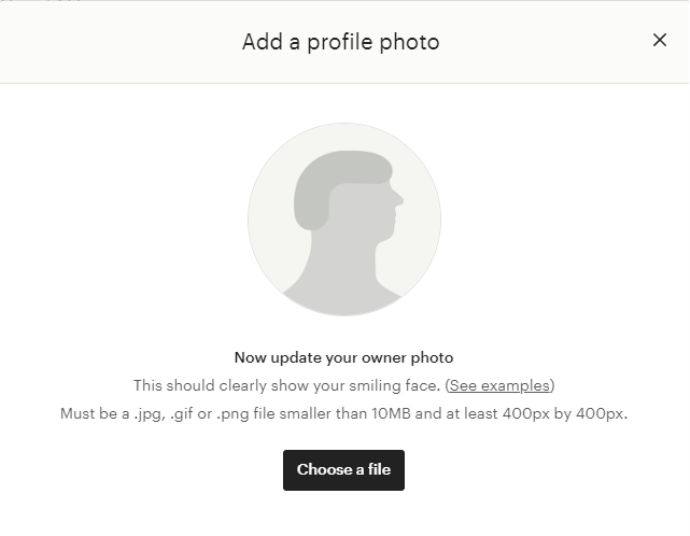This screenshot has height=536, width=690.
Task: Click the file size requirements text
Action: [x=344, y=414]
